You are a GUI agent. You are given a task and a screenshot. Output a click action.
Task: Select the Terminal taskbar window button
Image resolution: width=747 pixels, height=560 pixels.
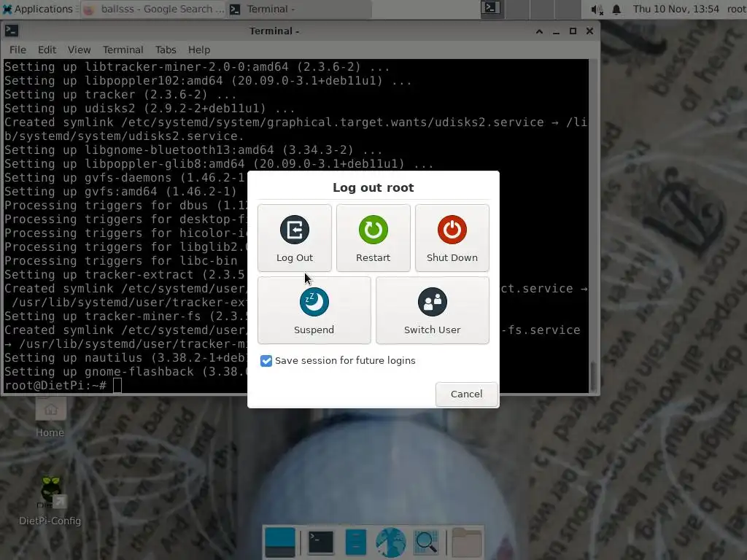point(299,9)
